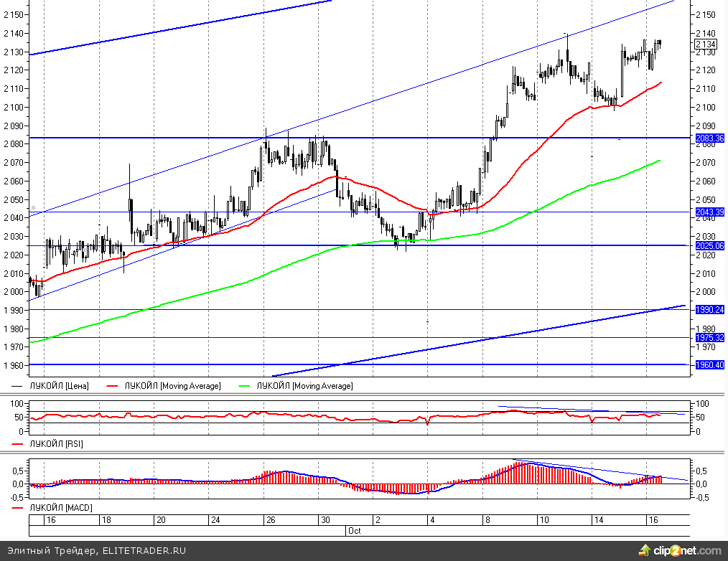728x561 pixels.
Task: Select the date 30 on the time axis
Action: (x=325, y=520)
